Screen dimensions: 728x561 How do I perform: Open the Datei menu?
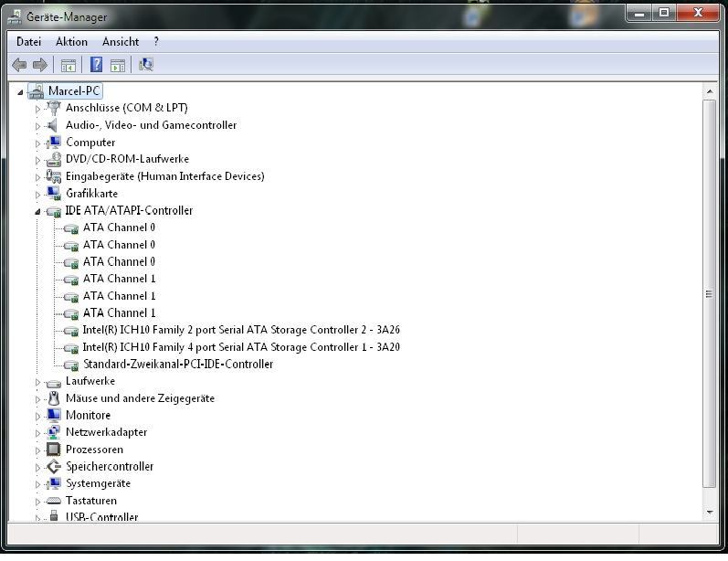tap(29, 42)
